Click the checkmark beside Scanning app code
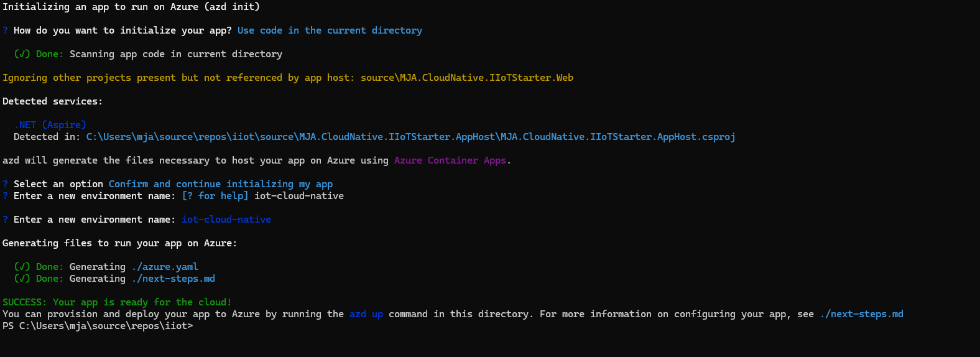The height and width of the screenshot is (357, 980). pos(22,54)
